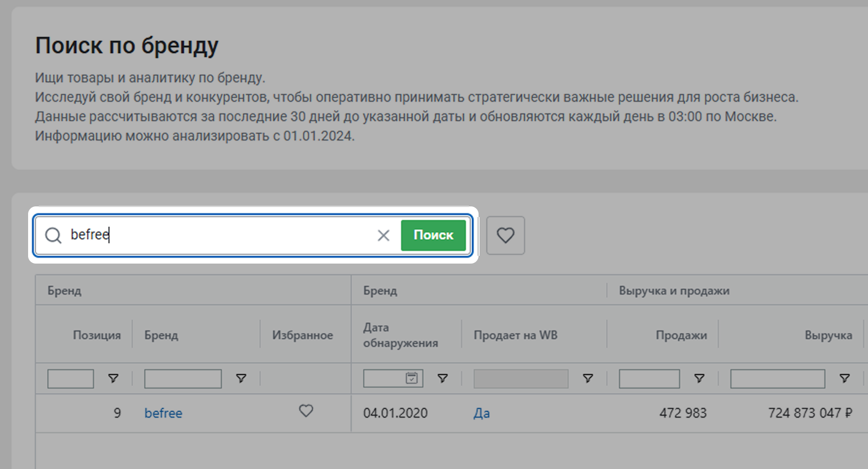Click position value 9 in befree row
868x469 pixels.
tap(117, 413)
